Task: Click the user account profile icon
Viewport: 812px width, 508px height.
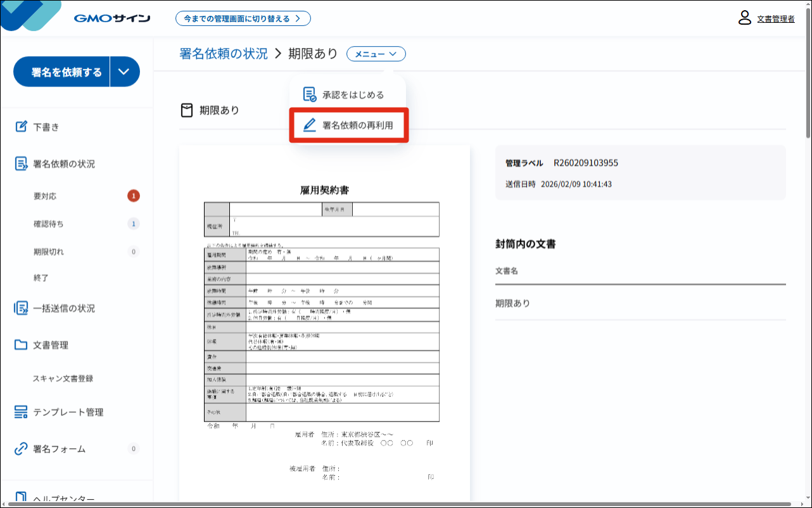Action: pos(744,18)
